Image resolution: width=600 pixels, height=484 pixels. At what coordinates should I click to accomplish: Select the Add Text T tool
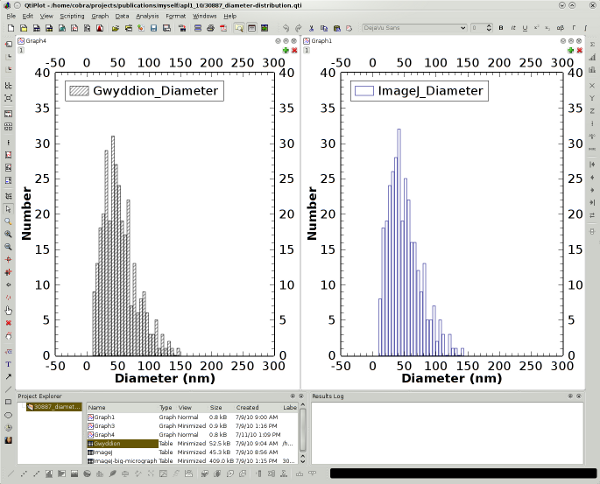point(8,364)
